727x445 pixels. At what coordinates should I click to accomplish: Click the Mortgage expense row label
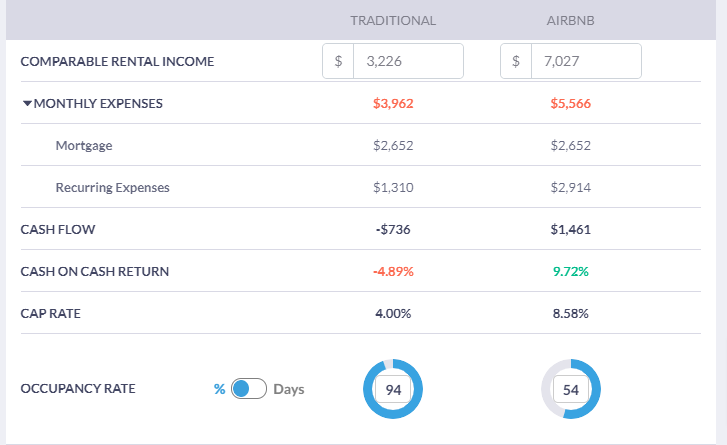(x=84, y=145)
